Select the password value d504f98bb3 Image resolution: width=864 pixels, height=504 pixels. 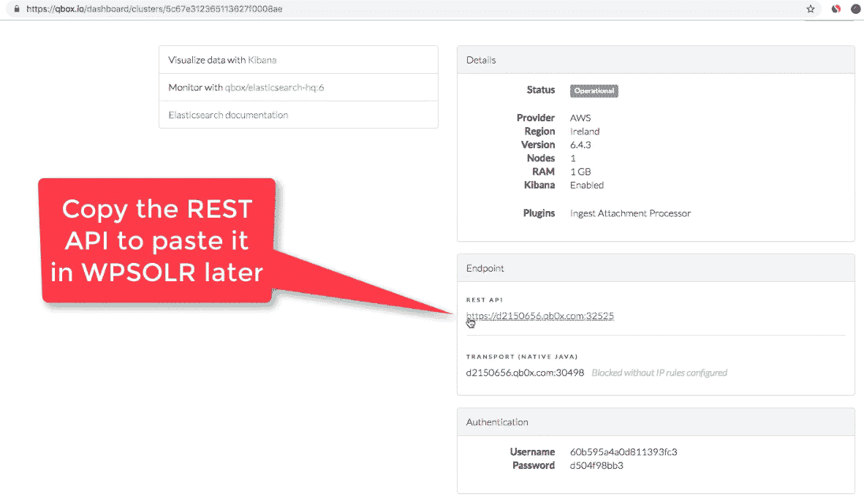tap(596, 465)
